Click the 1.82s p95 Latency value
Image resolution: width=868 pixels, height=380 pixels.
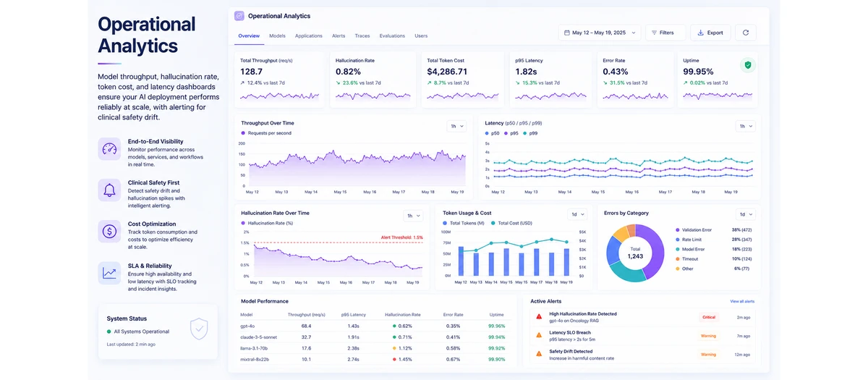pos(526,72)
